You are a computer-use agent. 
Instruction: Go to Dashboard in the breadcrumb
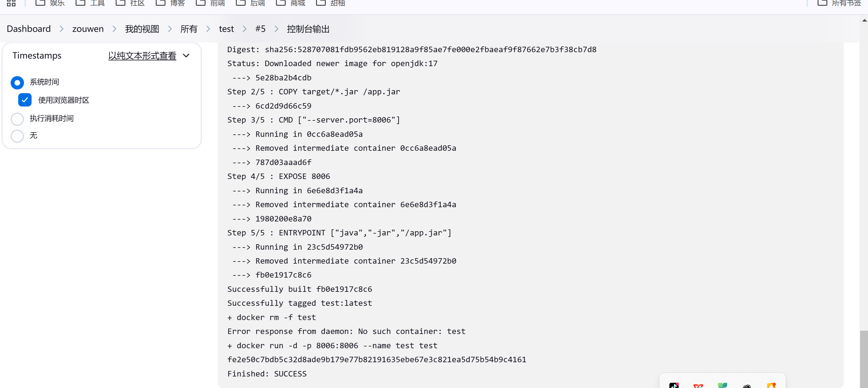(x=29, y=29)
